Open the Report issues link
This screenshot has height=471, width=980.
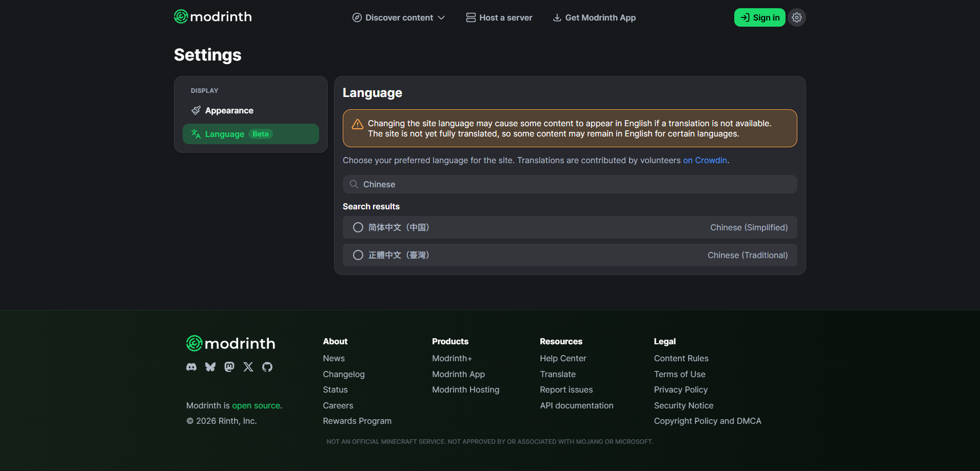(x=566, y=389)
